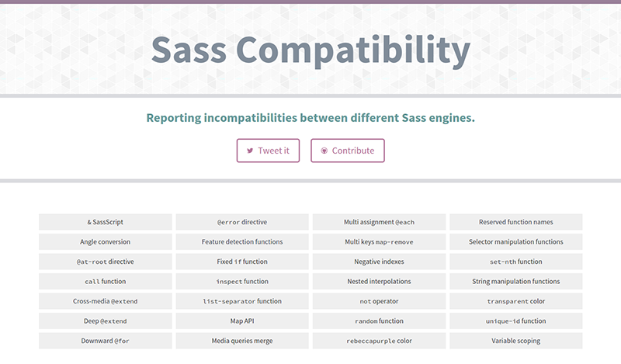Screen dimensions: 621x364
Task: Click the Sass Compatibility page heading
Action: [x=310, y=50]
